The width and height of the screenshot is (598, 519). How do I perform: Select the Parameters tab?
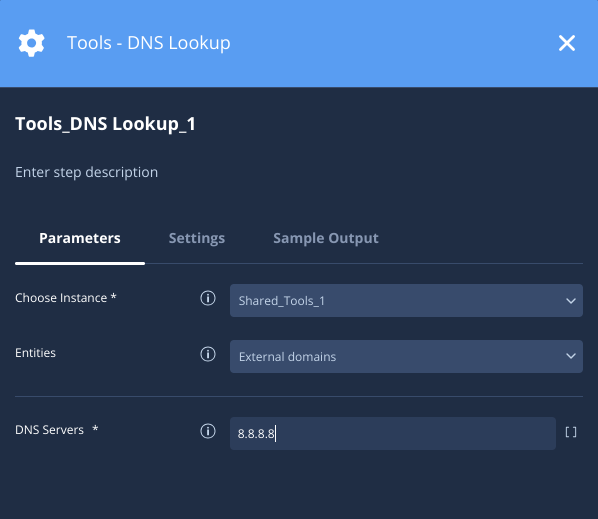click(80, 238)
